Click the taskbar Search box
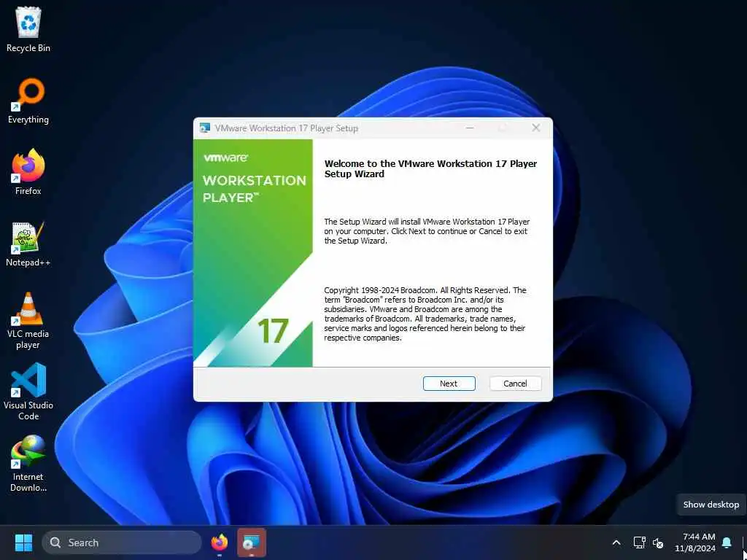This screenshot has height=560, width=747. 122,542
